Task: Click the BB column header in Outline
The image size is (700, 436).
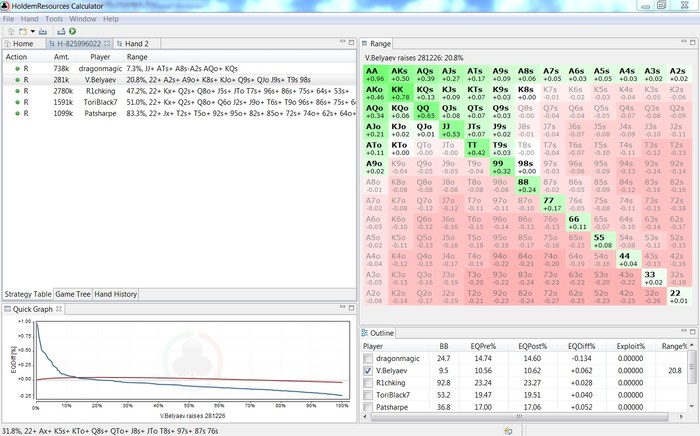Action: coord(443,346)
